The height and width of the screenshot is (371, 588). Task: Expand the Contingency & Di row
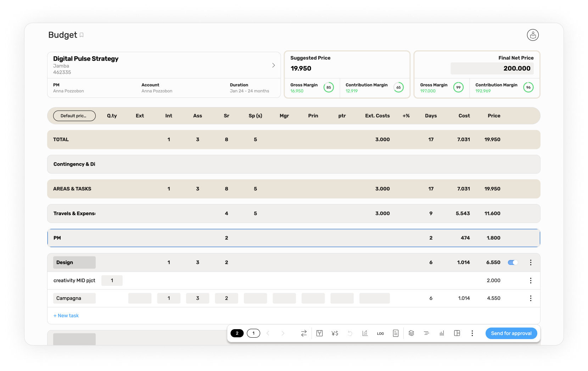click(294, 164)
